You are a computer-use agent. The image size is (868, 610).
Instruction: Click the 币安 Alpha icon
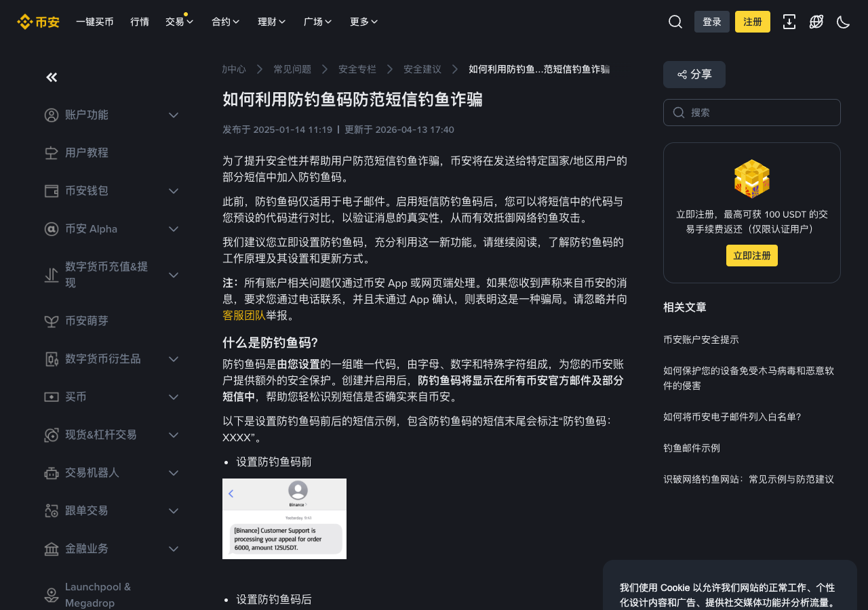(x=52, y=229)
